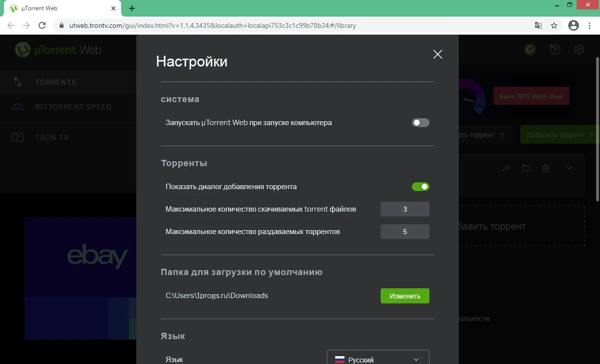The width and height of the screenshot is (600, 364).
Task: Click the page vertical scrollbar
Action: (x=597, y=129)
